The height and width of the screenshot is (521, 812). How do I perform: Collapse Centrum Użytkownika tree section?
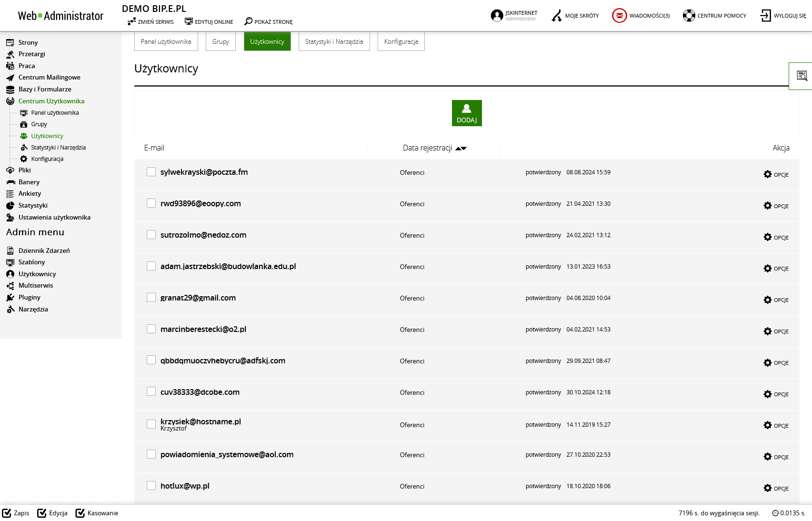coord(51,101)
